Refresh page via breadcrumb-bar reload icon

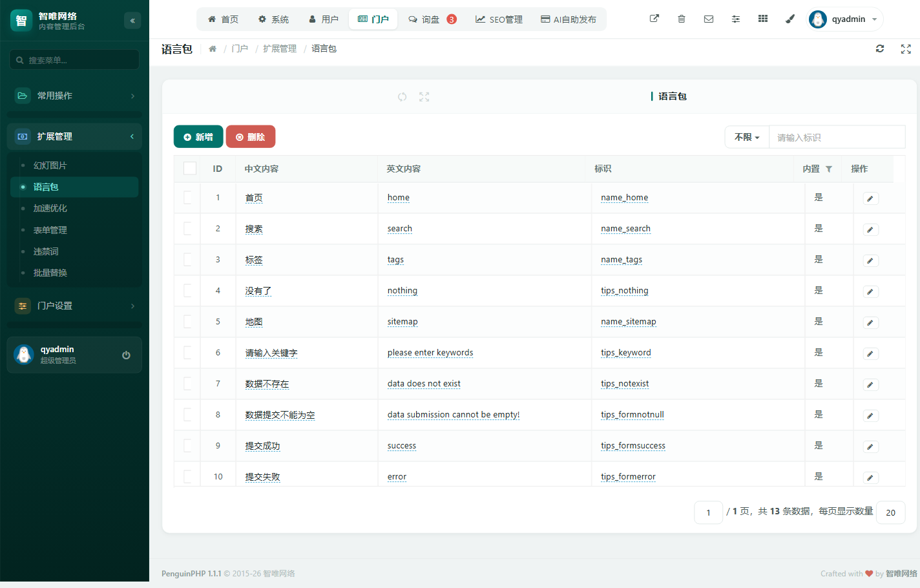tap(880, 48)
